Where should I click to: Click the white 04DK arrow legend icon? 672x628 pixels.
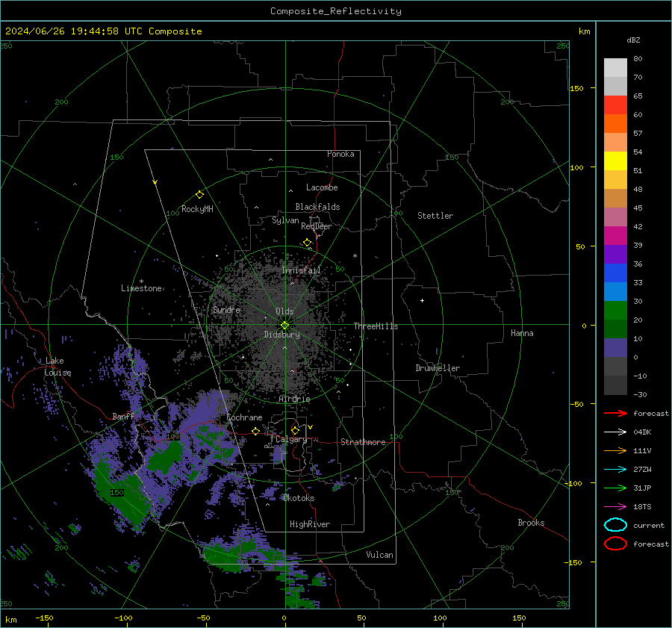point(615,432)
